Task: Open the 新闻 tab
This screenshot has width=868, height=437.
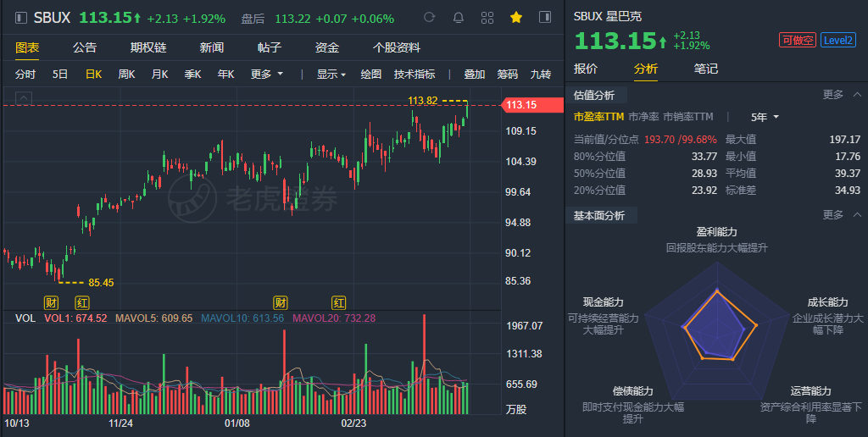Action: (211, 47)
